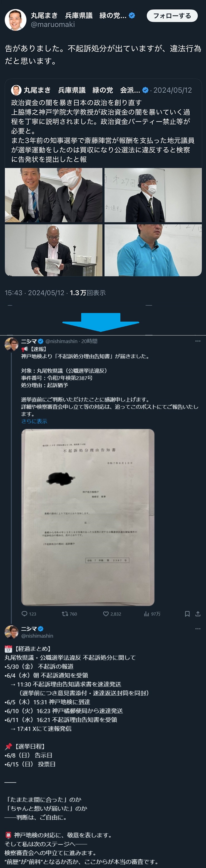The width and height of the screenshot is (206, 868).
Task: Open 丸尾まき profile avatar at top
Action: click(x=16, y=19)
